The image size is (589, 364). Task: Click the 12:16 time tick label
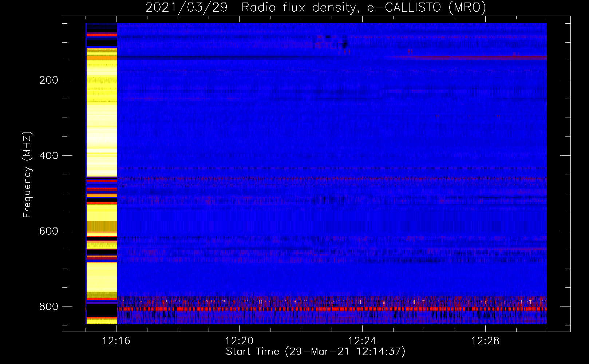click(x=116, y=341)
